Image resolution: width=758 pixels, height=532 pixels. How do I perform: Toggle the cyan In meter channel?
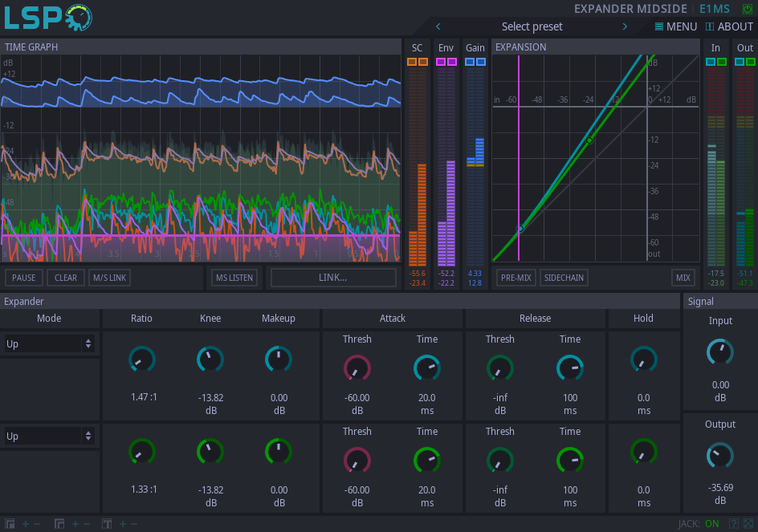click(711, 62)
